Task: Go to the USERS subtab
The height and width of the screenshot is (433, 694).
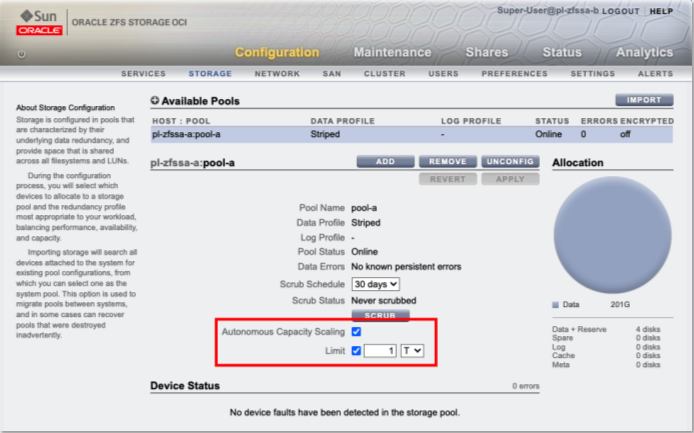Action: (443, 73)
